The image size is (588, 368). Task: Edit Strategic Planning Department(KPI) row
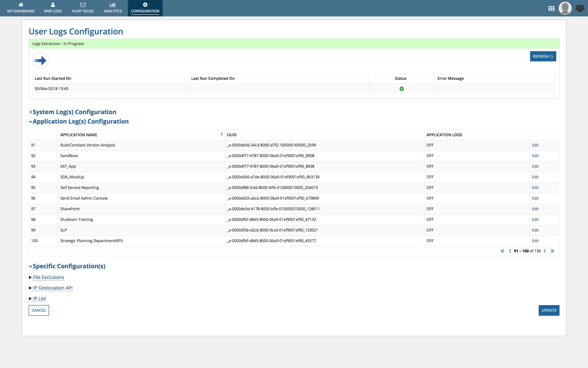(535, 241)
